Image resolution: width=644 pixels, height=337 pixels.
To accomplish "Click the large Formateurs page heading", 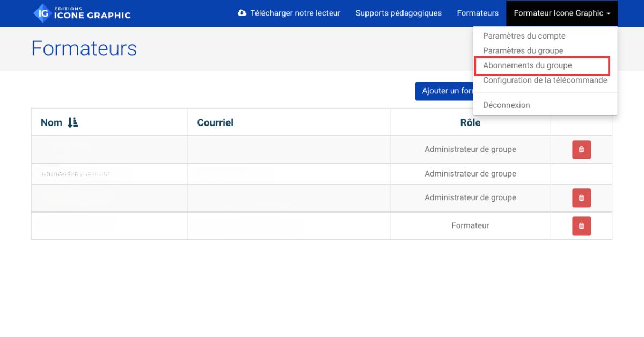I will point(84,48).
